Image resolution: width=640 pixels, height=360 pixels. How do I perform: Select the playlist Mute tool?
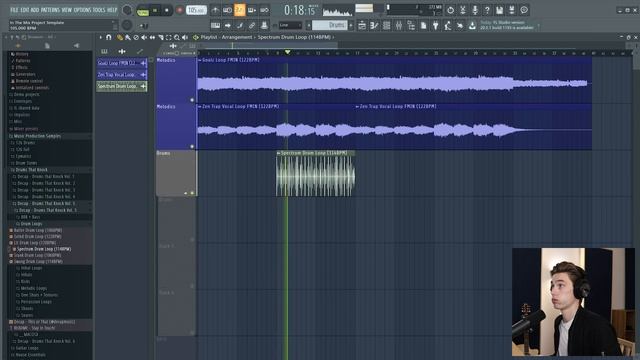coord(144,37)
